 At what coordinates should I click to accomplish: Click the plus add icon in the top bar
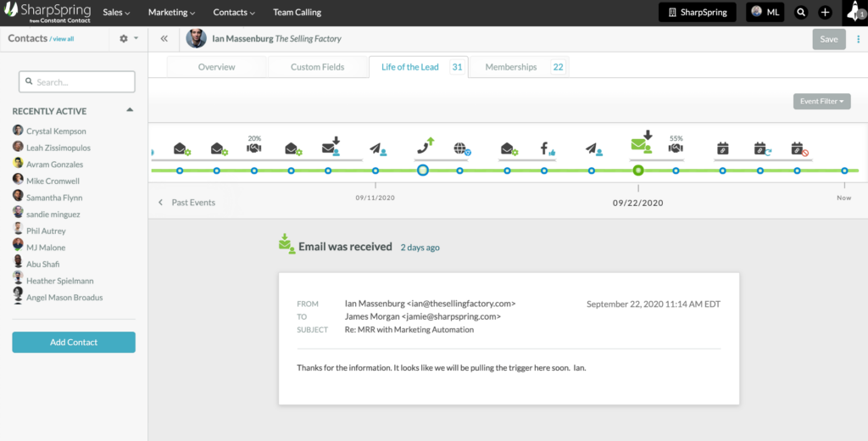[825, 12]
